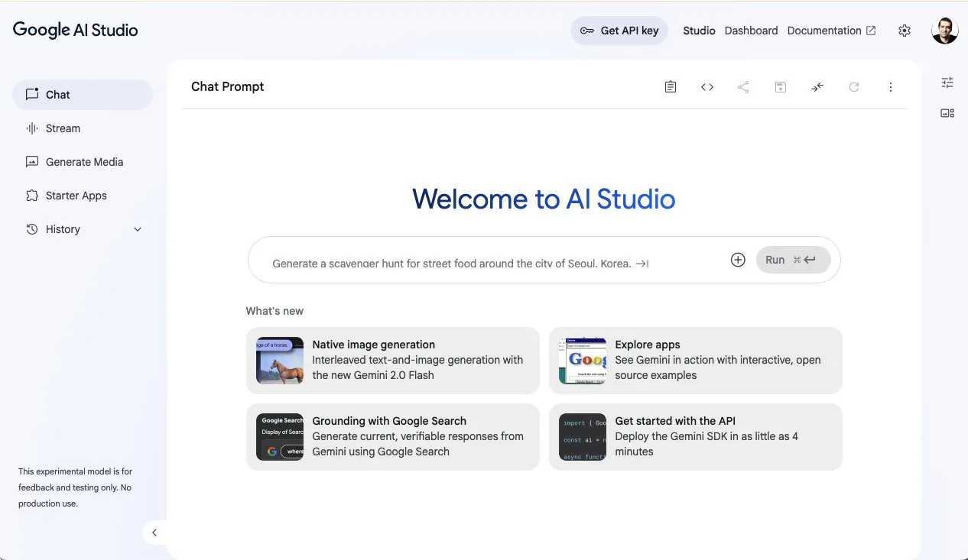Click the code snippet thumbnail image
The width and height of the screenshot is (968, 560).
tap(583, 437)
